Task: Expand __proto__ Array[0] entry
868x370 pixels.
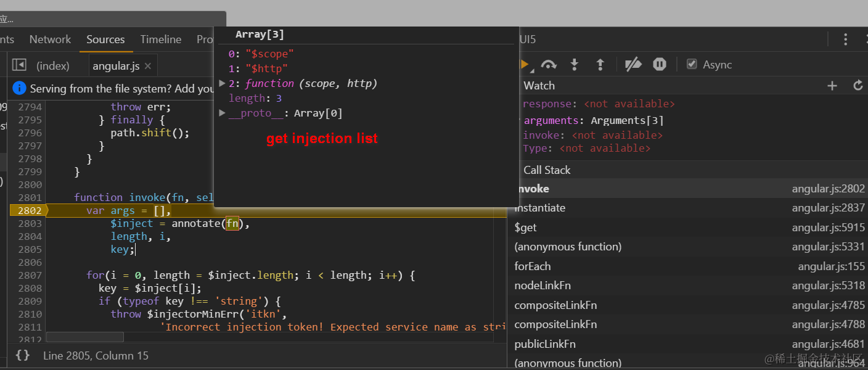Action: (x=223, y=113)
